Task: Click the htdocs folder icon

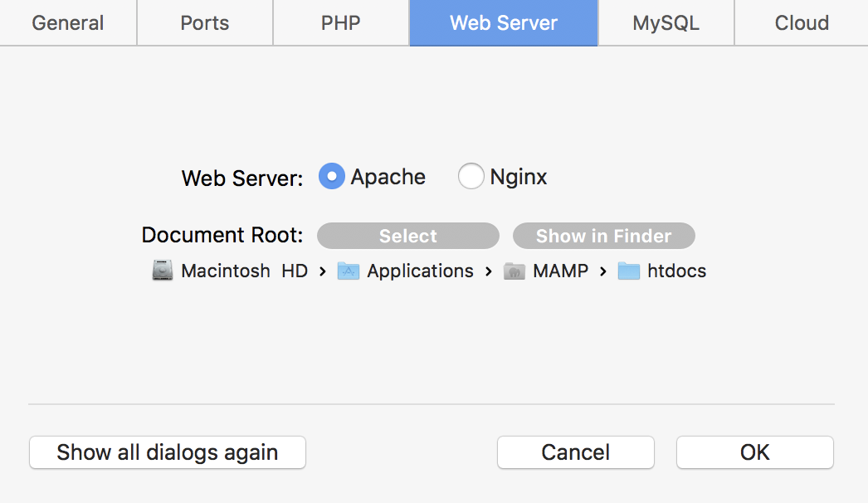Action: click(x=629, y=271)
